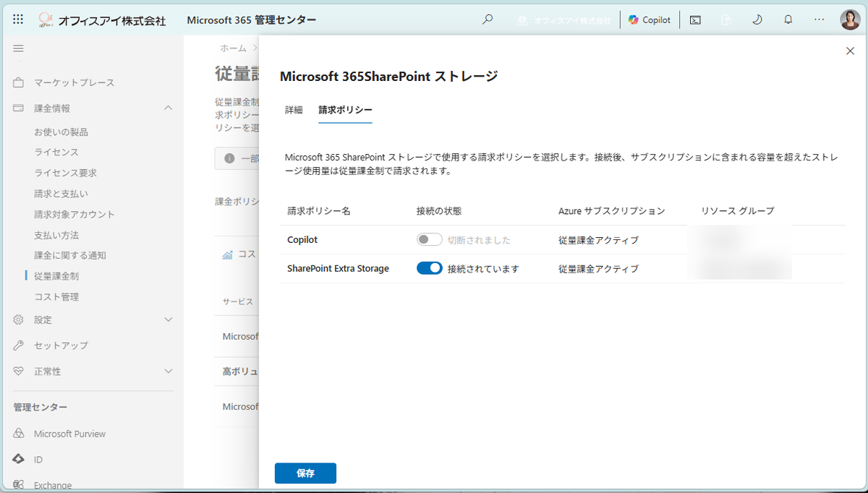Image resolution: width=868 pixels, height=493 pixels.
Task: Open the Cloud Shell terminal icon
Action: 695,20
